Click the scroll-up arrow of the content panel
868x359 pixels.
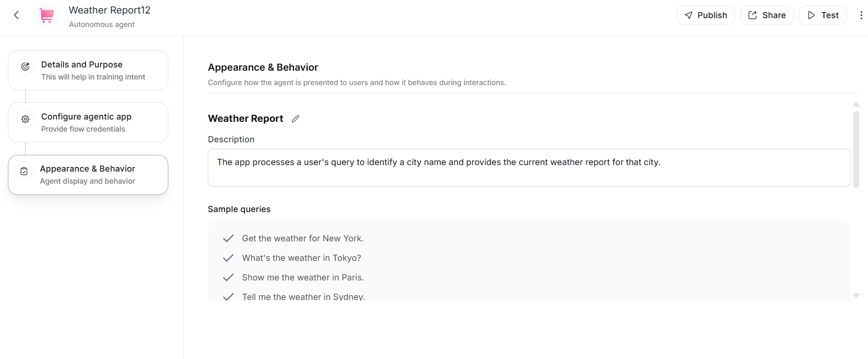[x=856, y=105]
